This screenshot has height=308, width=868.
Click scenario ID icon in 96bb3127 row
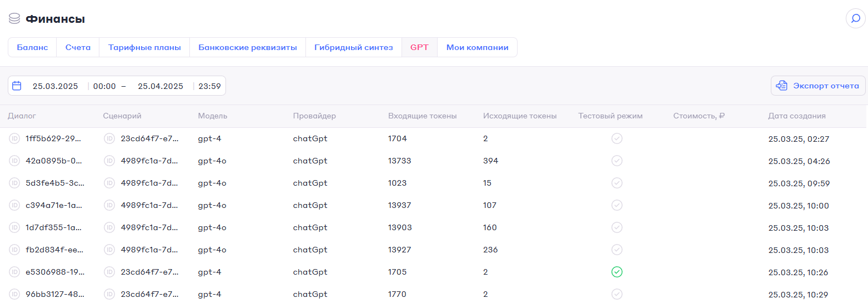click(109, 294)
